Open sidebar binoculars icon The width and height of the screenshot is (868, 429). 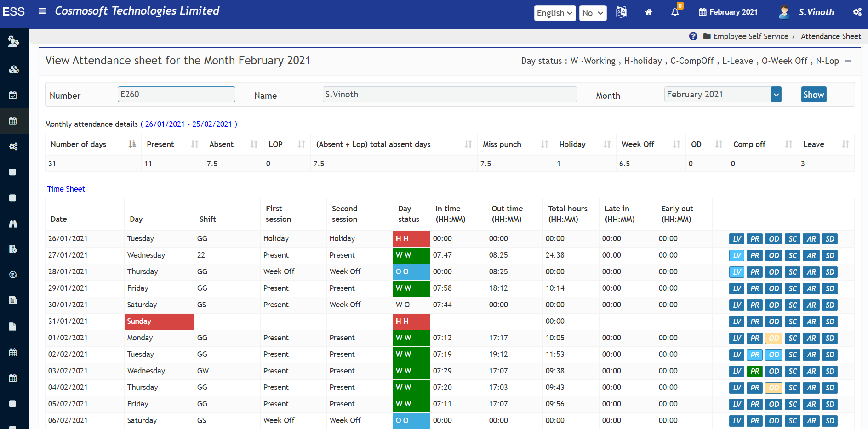[13, 223]
